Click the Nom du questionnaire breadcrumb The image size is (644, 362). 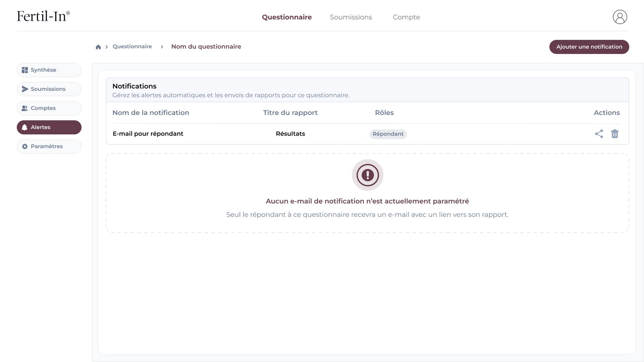coord(206,46)
